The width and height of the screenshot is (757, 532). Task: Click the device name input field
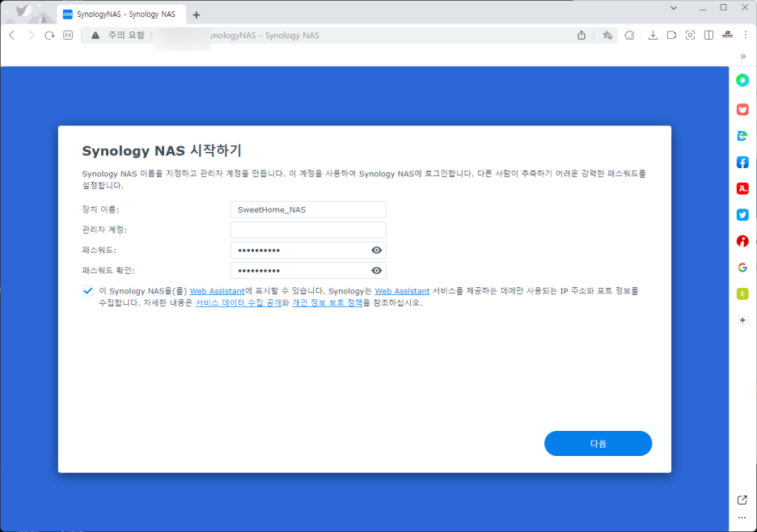(308, 209)
